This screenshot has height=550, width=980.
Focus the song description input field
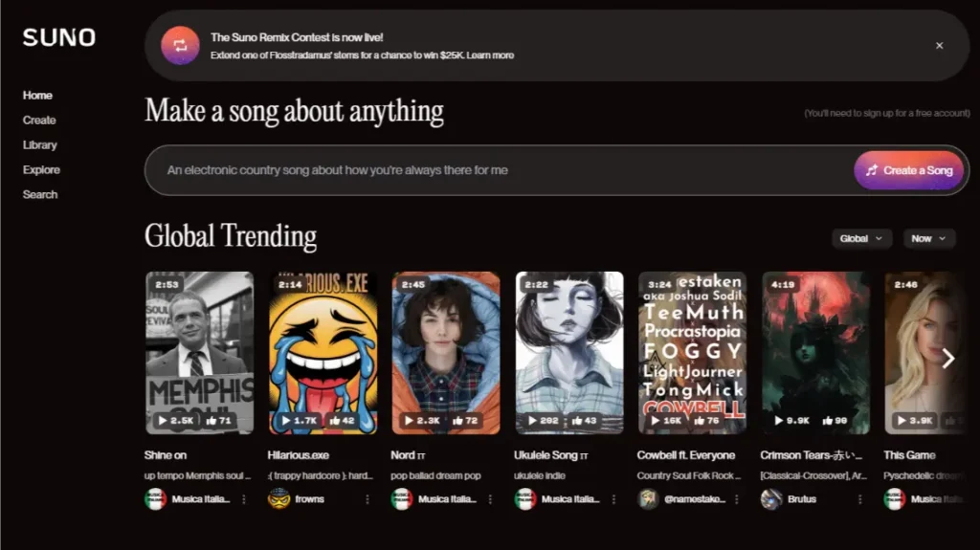[500, 170]
